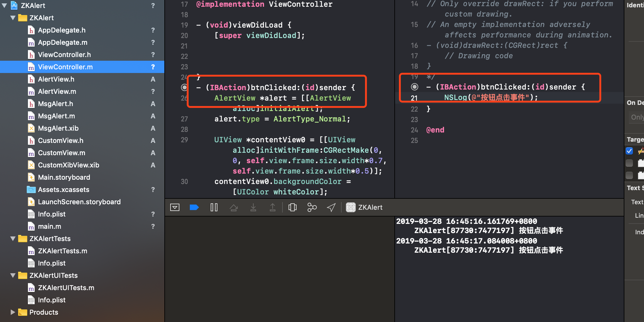The width and height of the screenshot is (644, 322).
Task: Click the AlertType_Normal text on line 27
Action: [x=310, y=119]
